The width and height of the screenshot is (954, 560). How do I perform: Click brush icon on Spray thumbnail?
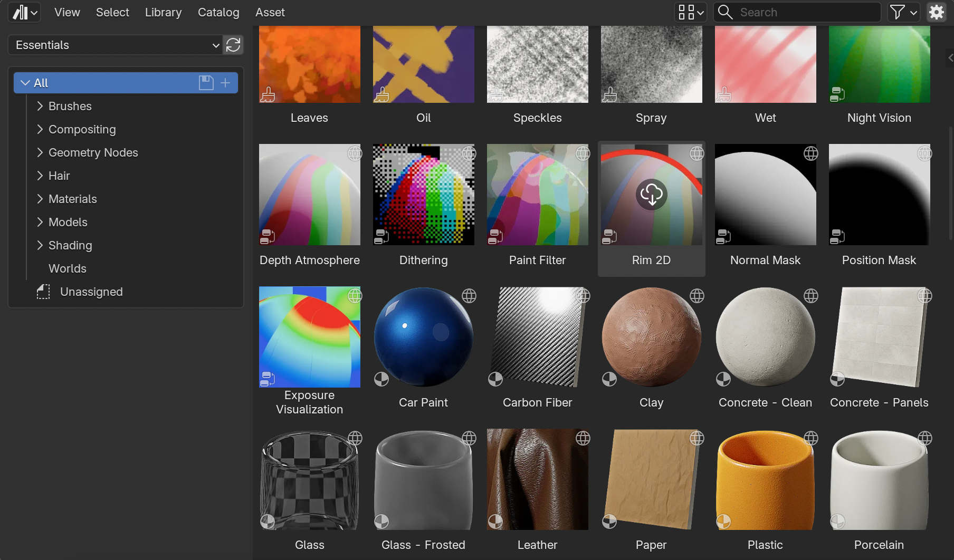point(609,94)
